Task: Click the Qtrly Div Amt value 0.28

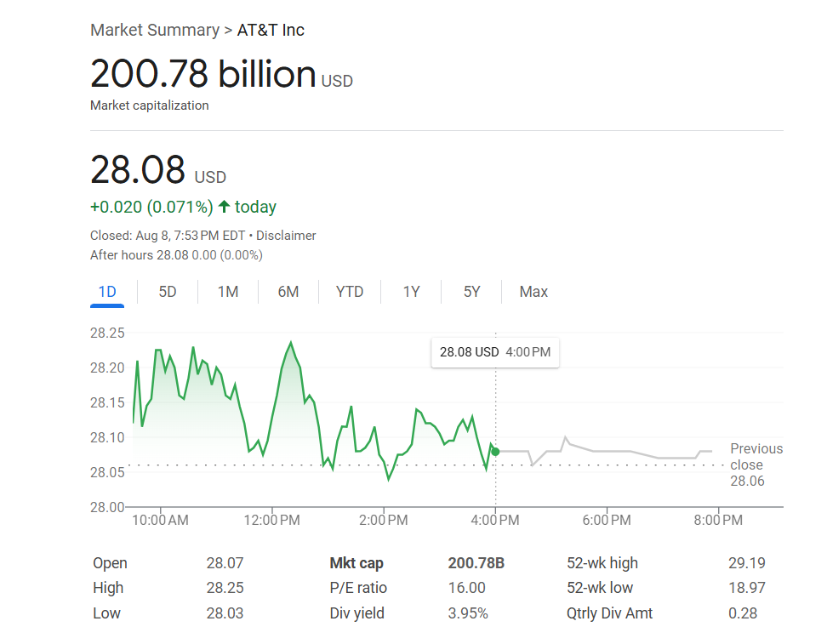Action: coord(743,613)
